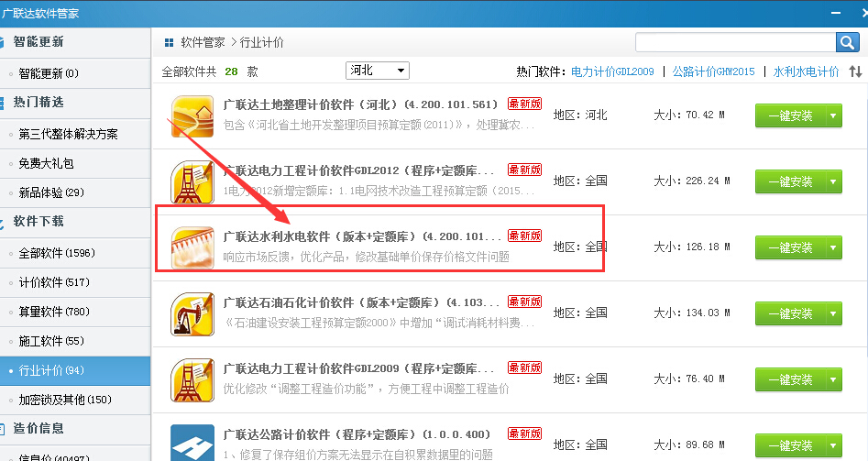This screenshot has height=461, width=868.
Task: Click 一键安装 for 土地整理计价软件
Action: click(x=790, y=115)
